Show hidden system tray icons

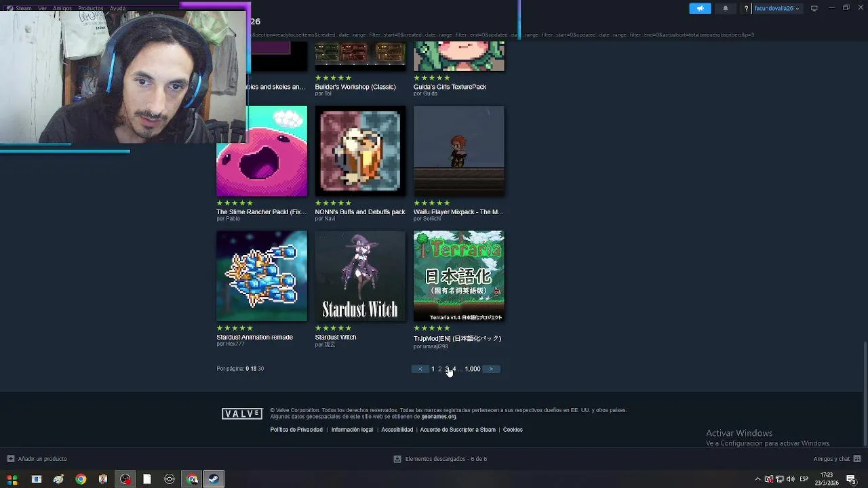point(758,479)
